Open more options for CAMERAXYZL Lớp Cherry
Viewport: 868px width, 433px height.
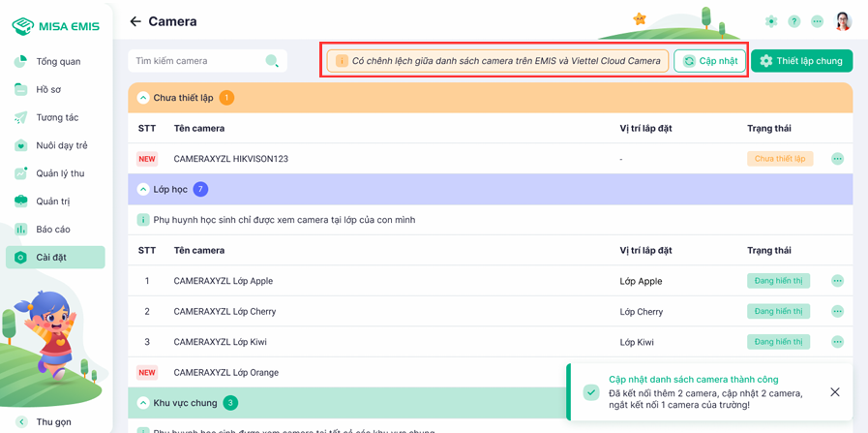[837, 312]
